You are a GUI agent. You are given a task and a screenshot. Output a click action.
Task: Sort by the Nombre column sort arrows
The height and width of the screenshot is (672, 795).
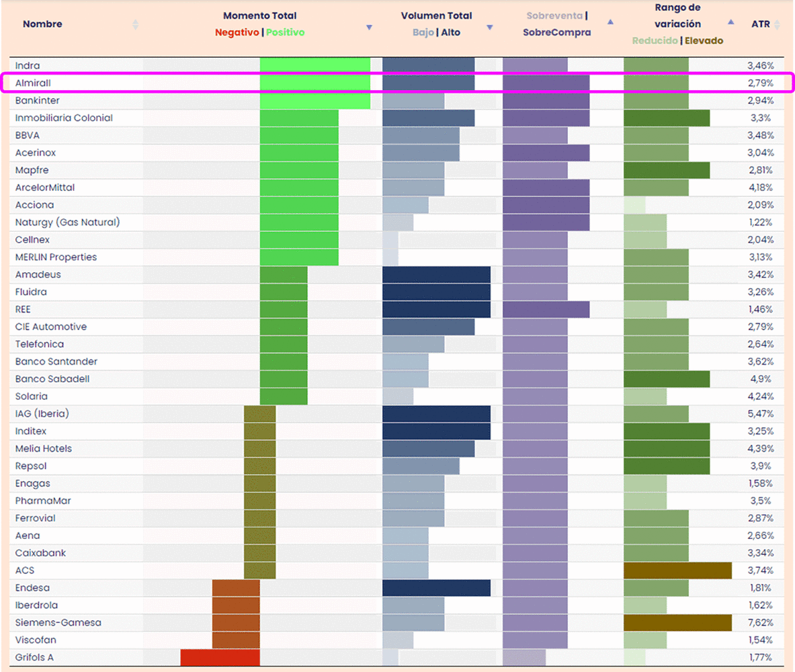point(135,24)
